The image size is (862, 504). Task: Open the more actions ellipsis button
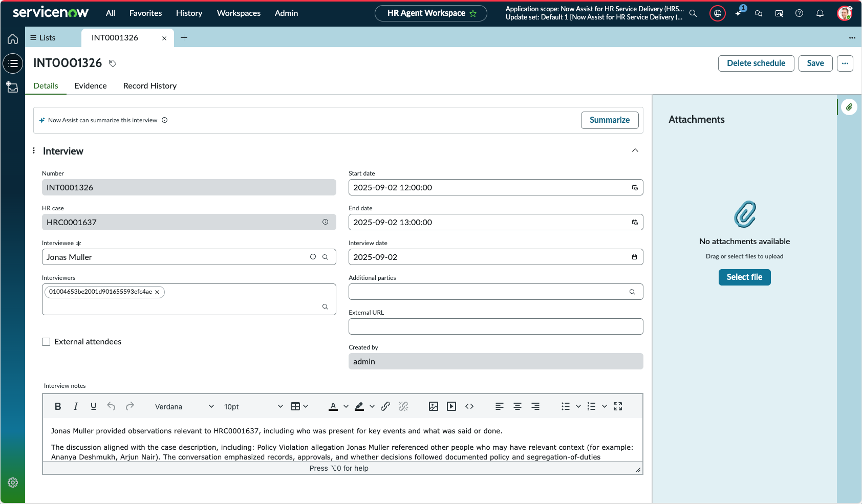coord(845,63)
